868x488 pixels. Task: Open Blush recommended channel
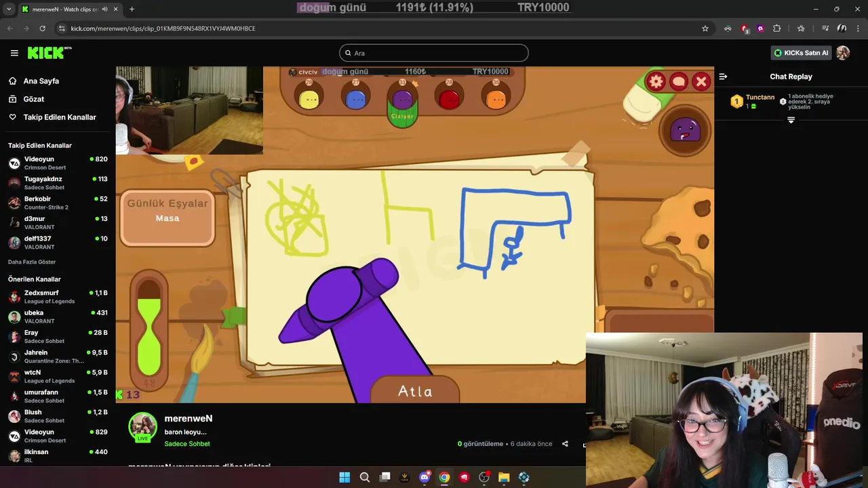[58, 416]
